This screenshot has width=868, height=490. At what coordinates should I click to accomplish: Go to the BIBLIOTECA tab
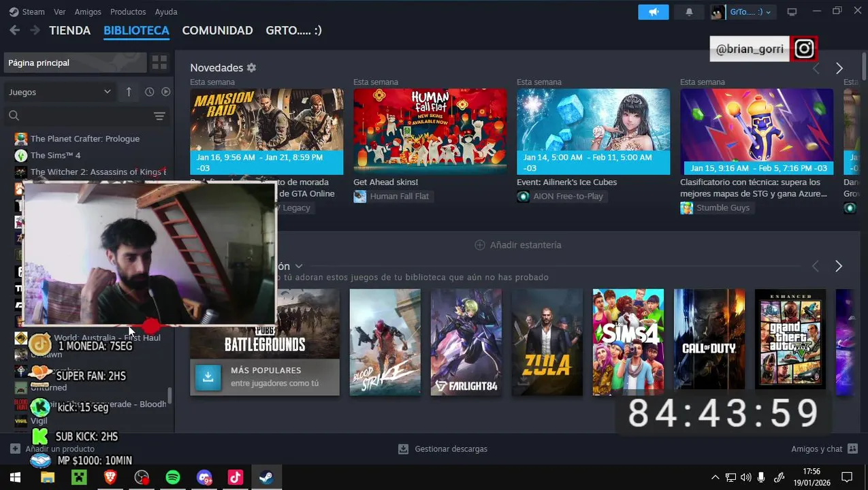click(x=136, y=31)
